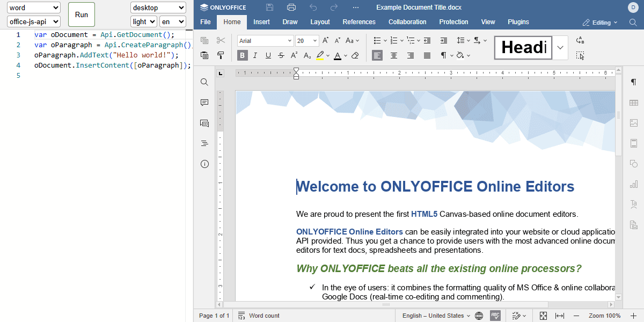Click the tab stop selector at the ruler corner

click(x=221, y=74)
